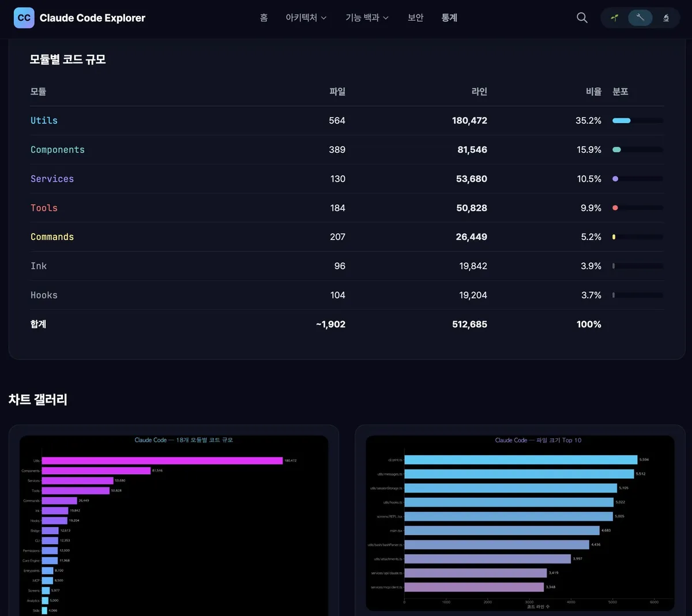The width and height of the screenshot is (692, 616).
Task: Click the Tools module name
Action: coord(44,208)
